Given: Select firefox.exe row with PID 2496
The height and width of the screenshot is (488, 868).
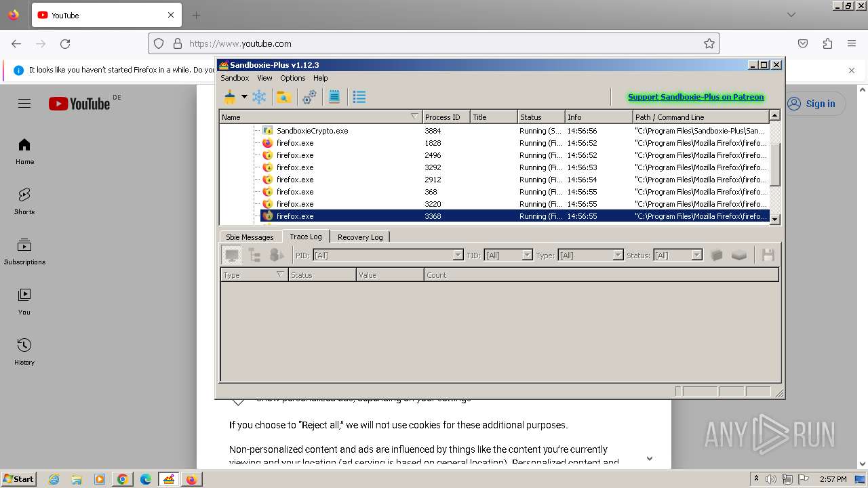Looking at the screenshot, I should (x=496, y=155).
